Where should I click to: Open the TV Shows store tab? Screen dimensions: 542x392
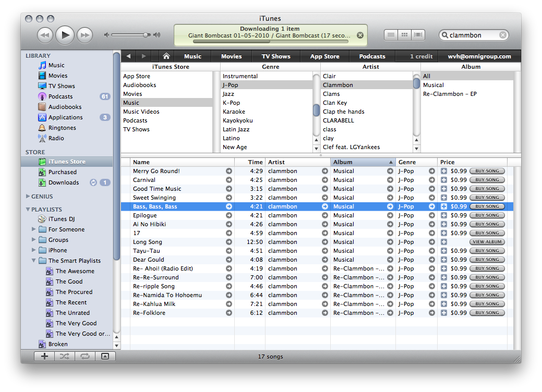276,56
